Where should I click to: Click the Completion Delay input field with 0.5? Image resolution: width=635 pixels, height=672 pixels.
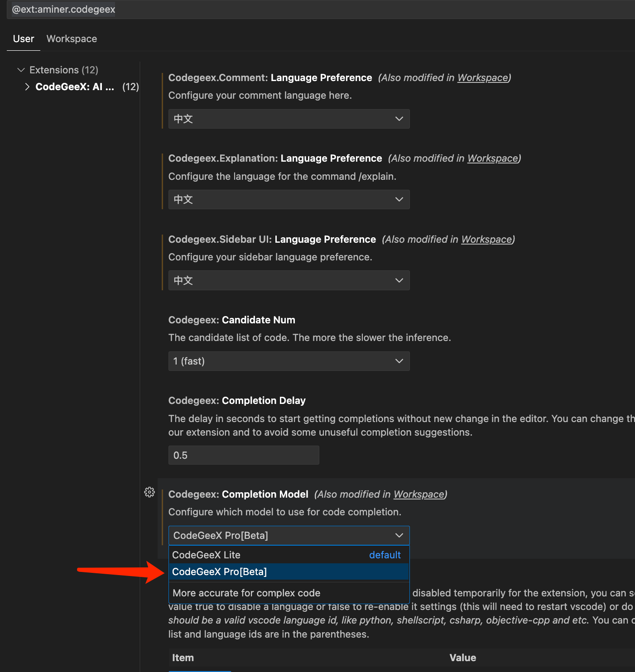[x=244, y=455]
